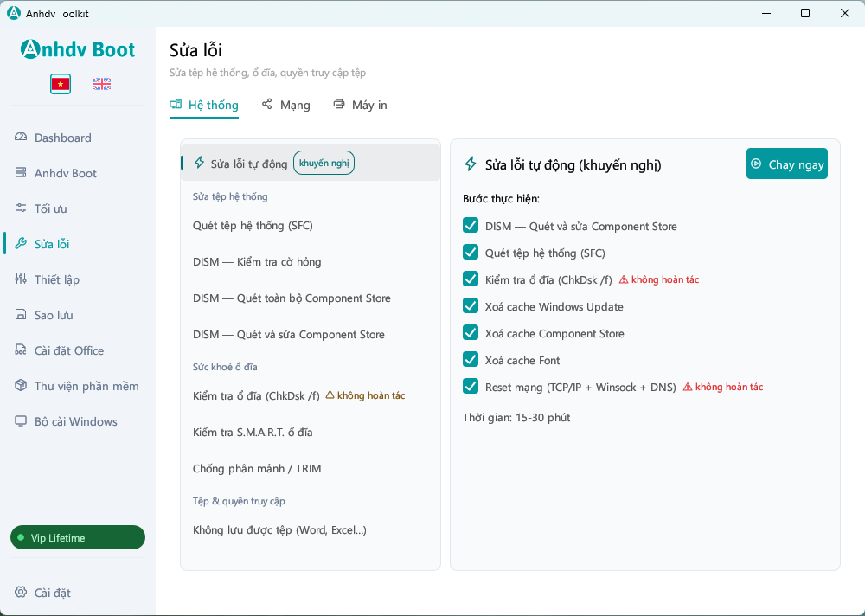Click red warning icon beside ChkDsk checkbox step

[x=624, y=279]
